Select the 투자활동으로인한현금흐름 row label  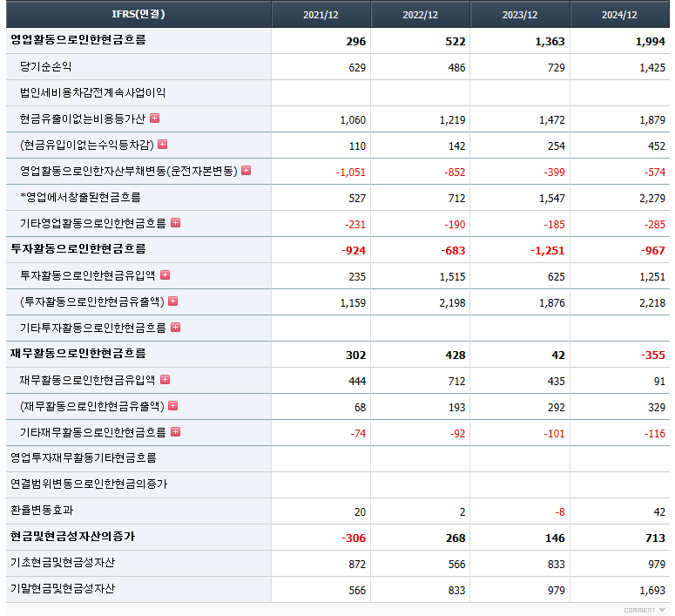(x=78, y=248)
